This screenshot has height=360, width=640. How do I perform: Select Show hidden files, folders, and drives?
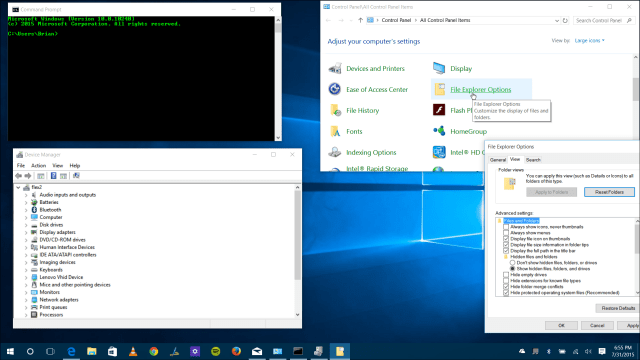(x=513, y=269)
